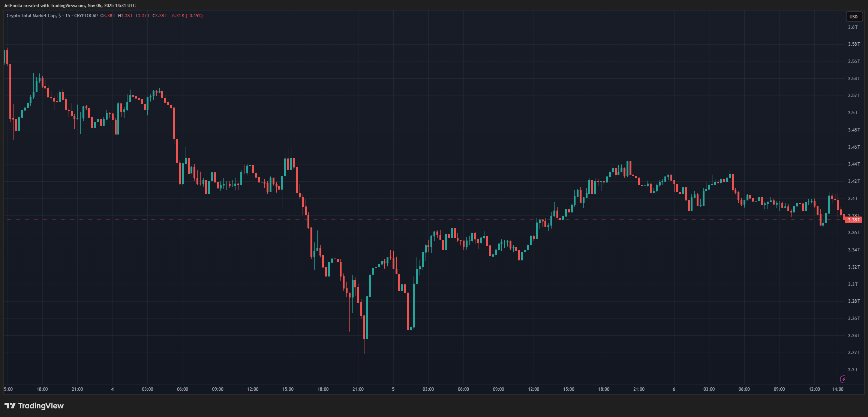Click the 18:00 label at left of time axis
The image size is (868, 417).
pos(42,389)
